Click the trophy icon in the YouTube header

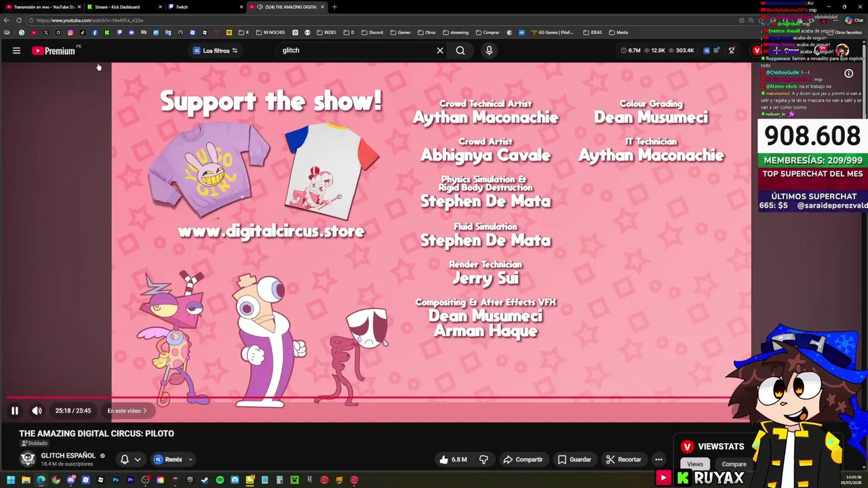732,50
